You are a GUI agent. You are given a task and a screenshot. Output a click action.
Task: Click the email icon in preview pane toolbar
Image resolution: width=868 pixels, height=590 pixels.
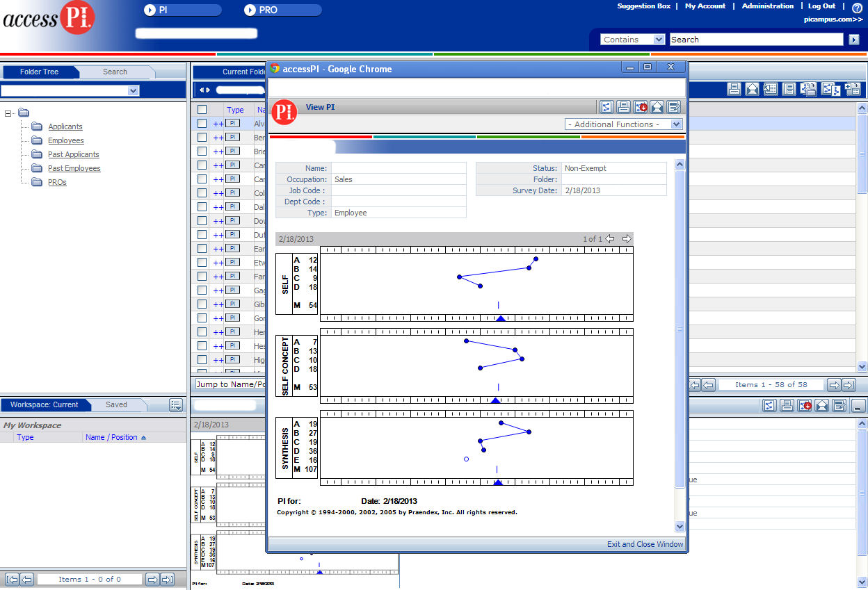click(822, 405)
